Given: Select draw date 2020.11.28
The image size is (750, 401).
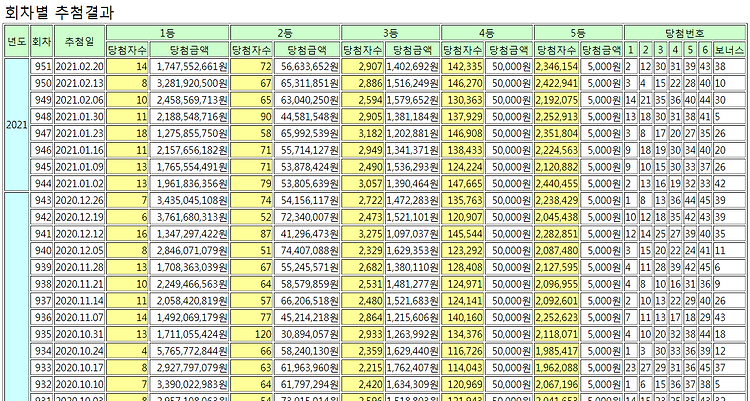Looking at the screenshot, I should tap(79, 267).
